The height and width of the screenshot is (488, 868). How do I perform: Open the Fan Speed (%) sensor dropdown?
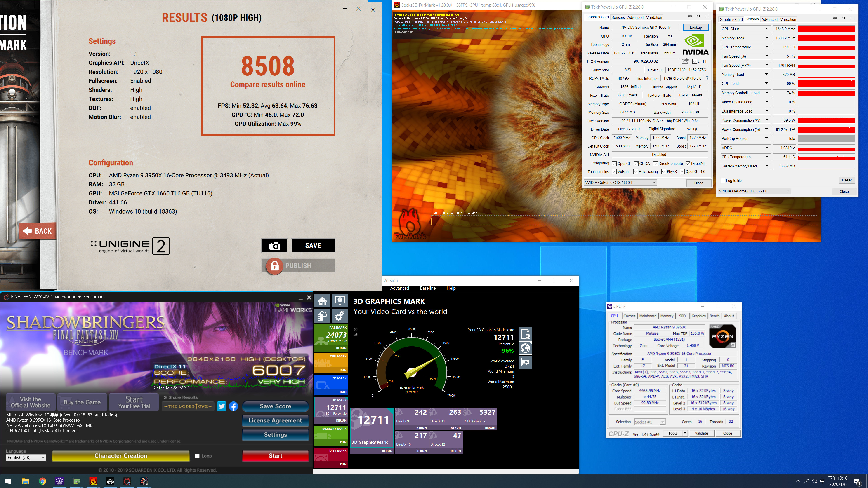tap(767, 56)
